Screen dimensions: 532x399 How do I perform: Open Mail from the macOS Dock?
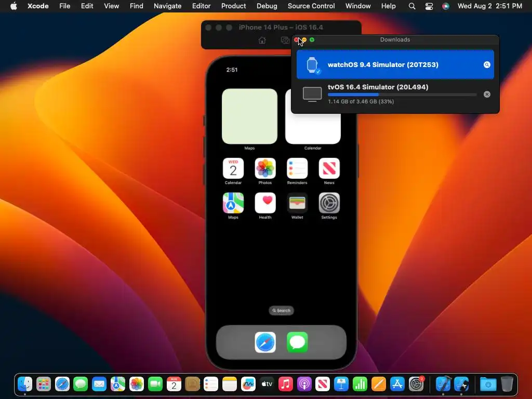(99, 384)
